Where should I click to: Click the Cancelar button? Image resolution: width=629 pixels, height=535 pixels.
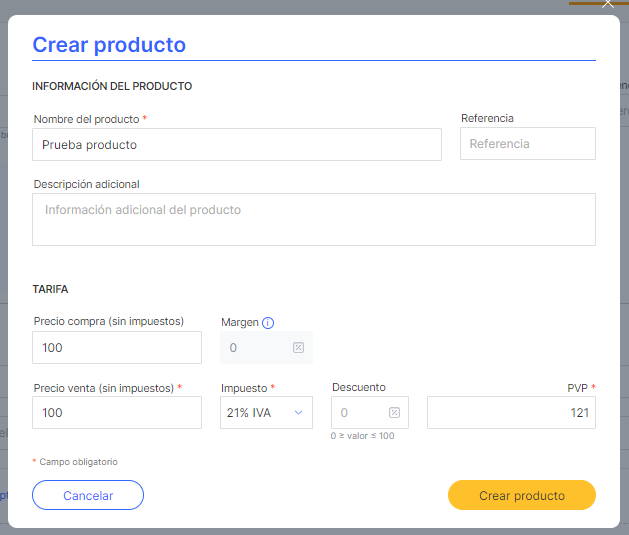point(88,495)
